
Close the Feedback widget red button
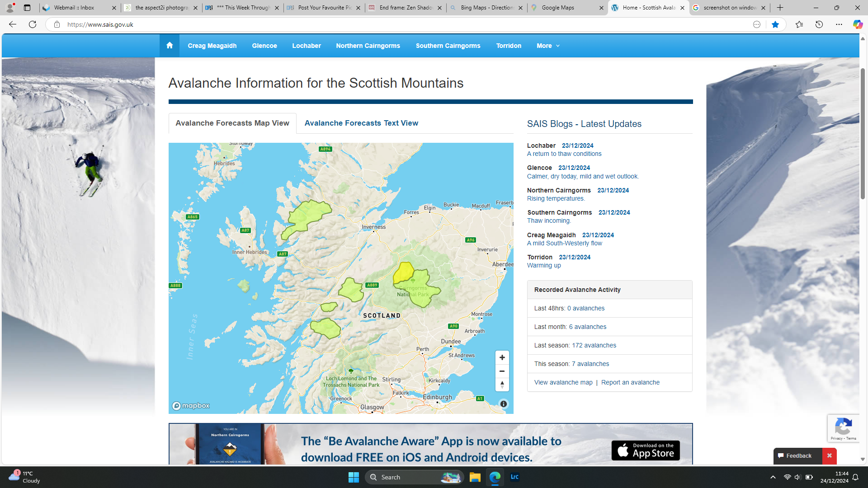[829, 456]
